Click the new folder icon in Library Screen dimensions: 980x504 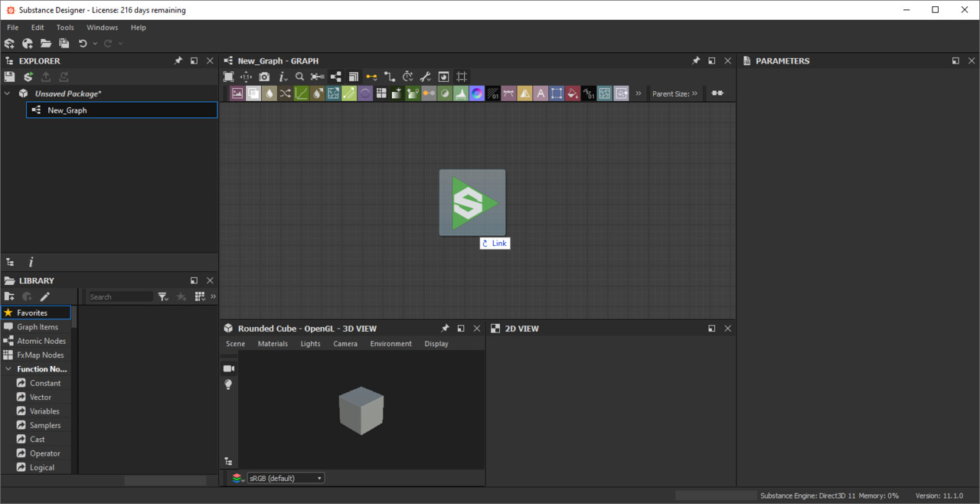pos(9,296)
